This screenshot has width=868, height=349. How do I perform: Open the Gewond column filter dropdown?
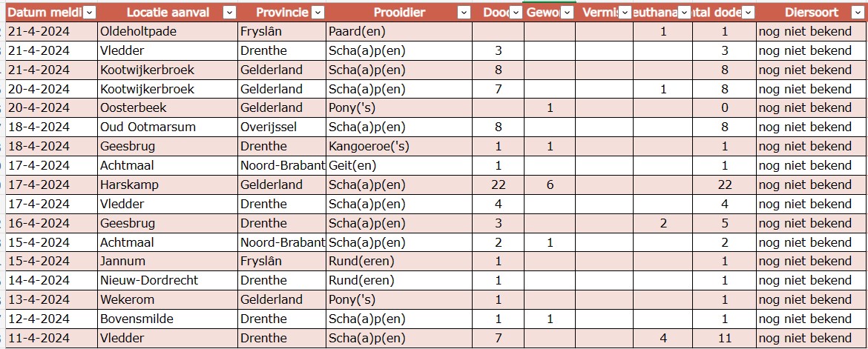pyautogui.click(x=568, y=13)
